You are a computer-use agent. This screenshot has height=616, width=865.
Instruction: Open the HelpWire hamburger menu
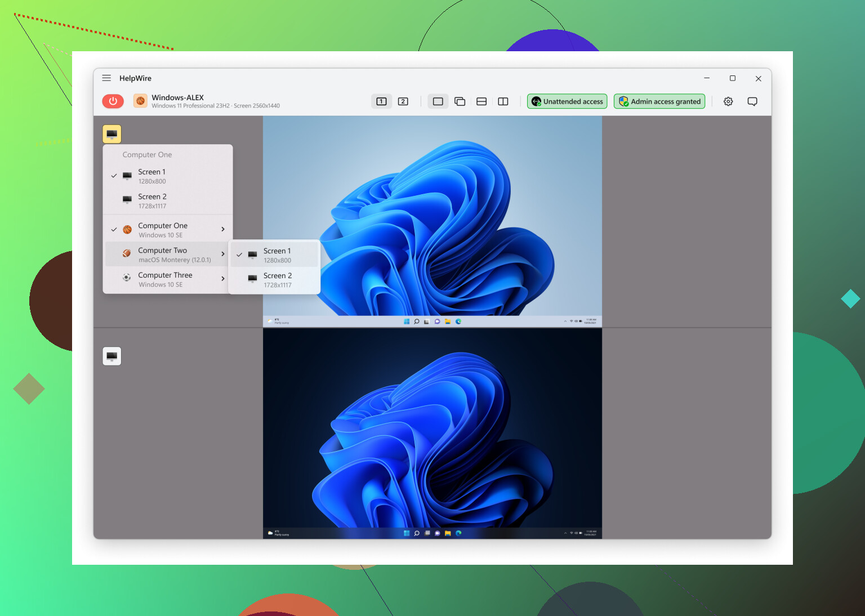point(106,78)
